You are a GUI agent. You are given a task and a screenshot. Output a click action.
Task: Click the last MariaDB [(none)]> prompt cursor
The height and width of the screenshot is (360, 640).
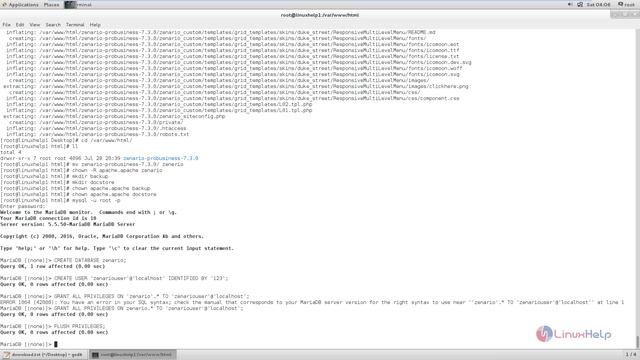click(x=56, y=344)
